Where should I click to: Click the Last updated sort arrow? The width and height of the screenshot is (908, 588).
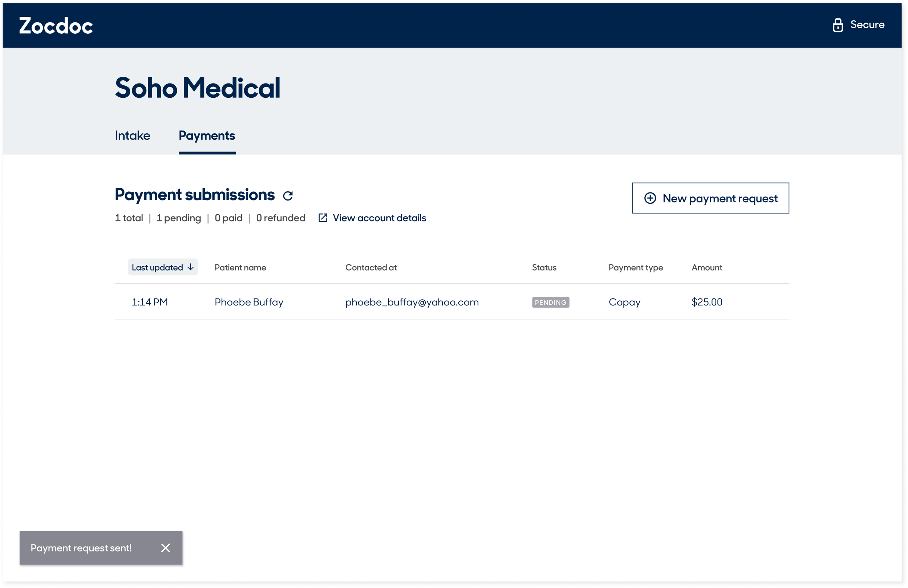click(x=190, y=267)
